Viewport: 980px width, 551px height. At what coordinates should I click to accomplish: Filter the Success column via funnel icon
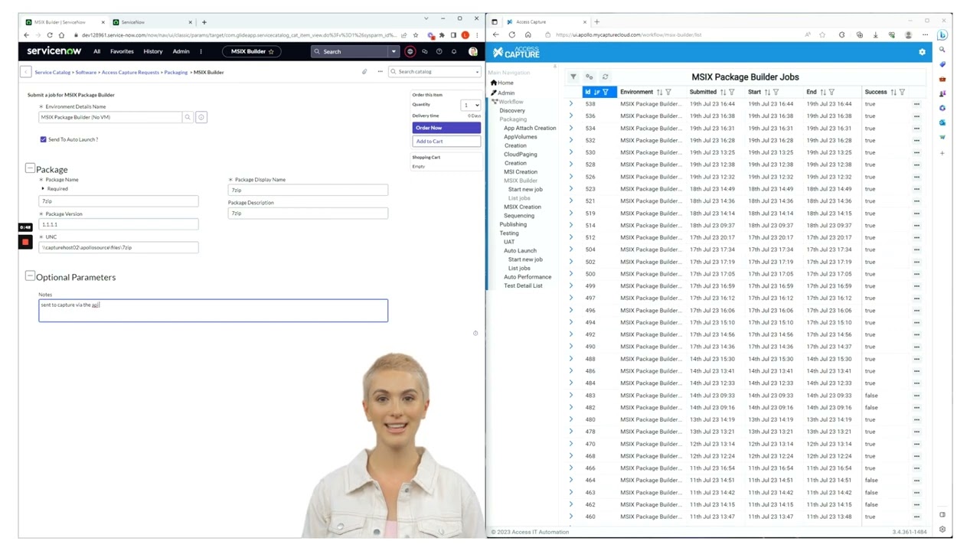tap(902, 92)
